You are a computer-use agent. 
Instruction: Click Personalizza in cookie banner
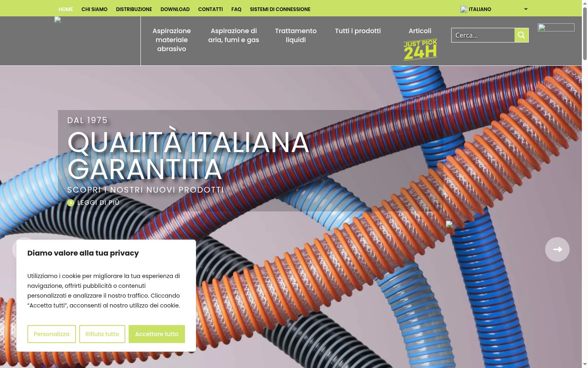tap(51, 334)
